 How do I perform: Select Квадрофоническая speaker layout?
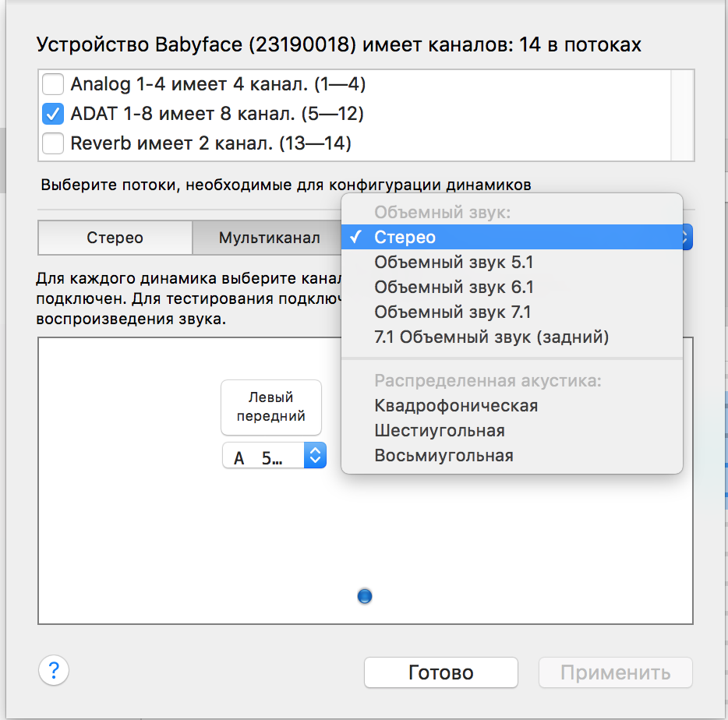pyautogui.click(x=511, y=406)
